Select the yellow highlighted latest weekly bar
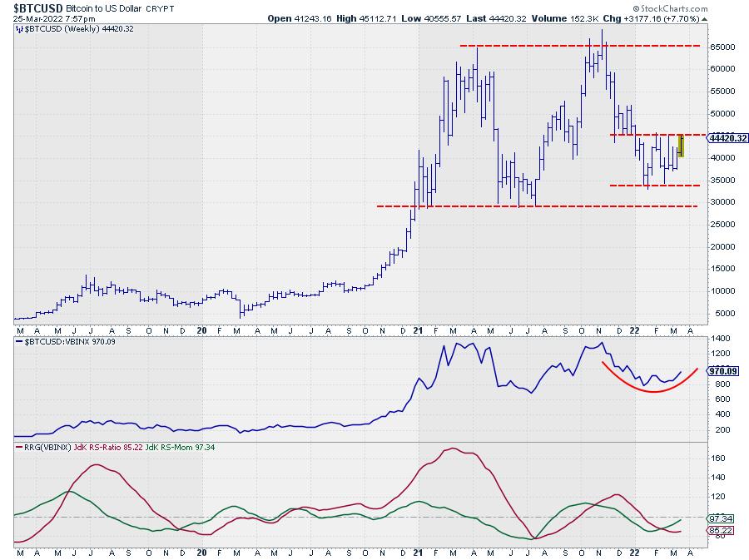This screenshot has width=749, height=560. pyautogui.click(x=680, y=146)
